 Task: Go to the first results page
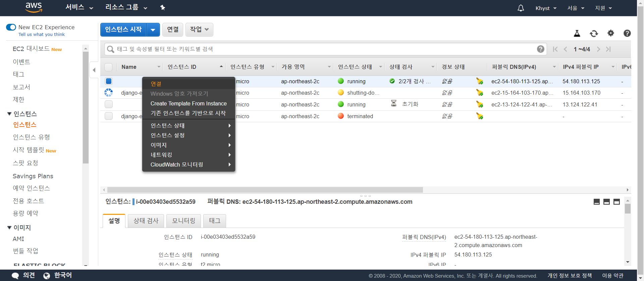click(x=555, y=49)
